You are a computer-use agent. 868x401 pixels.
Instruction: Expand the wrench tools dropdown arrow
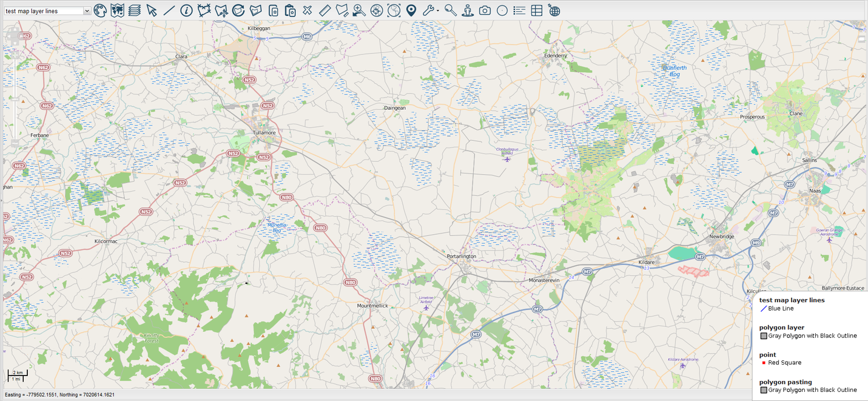pyautogui.click(x=437, y=11)
